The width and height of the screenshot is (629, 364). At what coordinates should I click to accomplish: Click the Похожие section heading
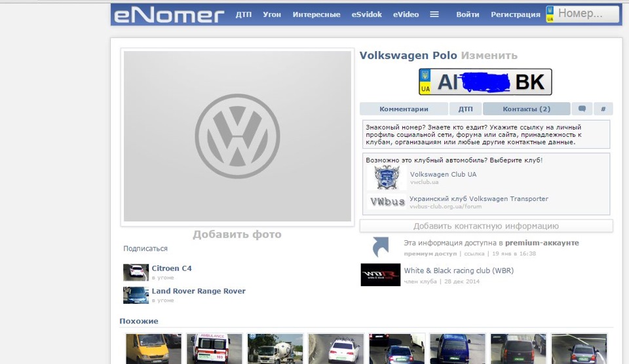[139, 321]
